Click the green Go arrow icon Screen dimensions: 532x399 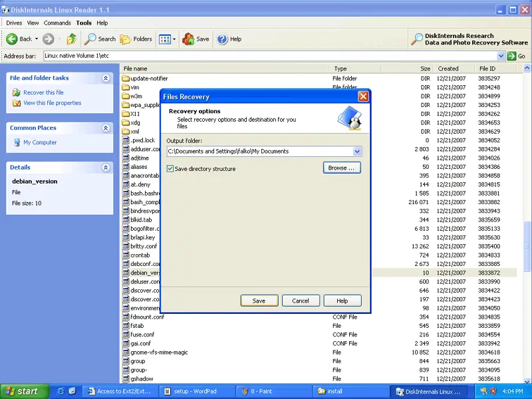pyautogui.click(x=511, y=57)
